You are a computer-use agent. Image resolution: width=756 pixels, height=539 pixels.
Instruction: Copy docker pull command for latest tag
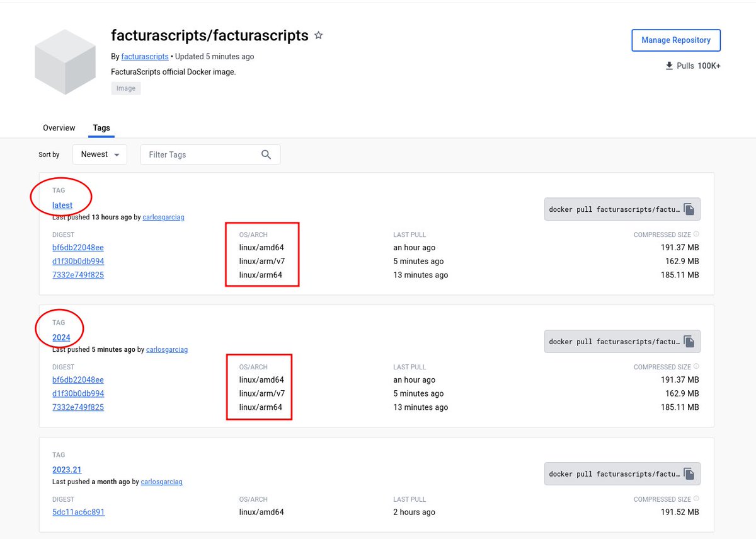pos(689,209)
